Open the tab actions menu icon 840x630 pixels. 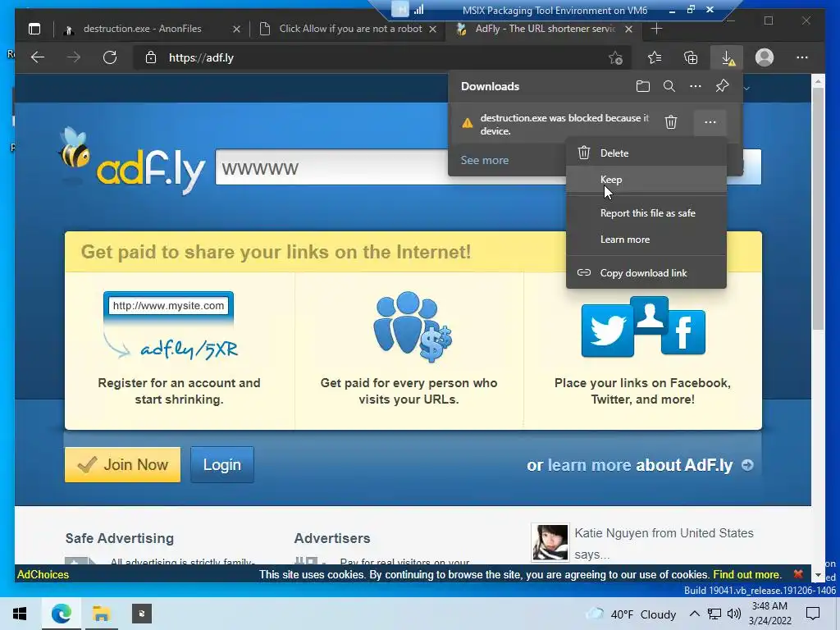(x=34, y=29)
